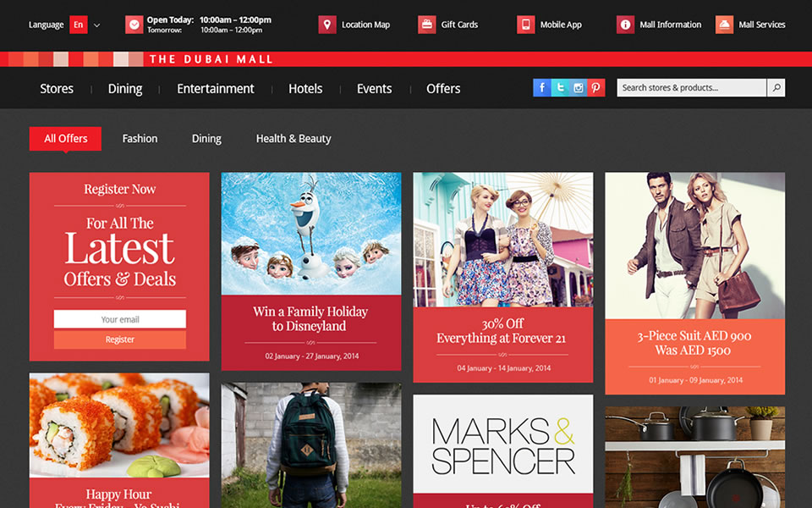
Task: Open the Facebook social icon
Action: coord(541,87)
